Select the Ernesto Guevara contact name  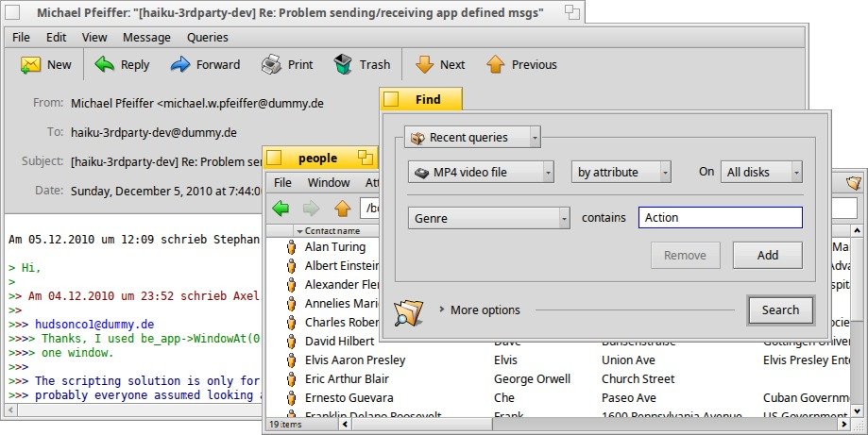point(349,397)
